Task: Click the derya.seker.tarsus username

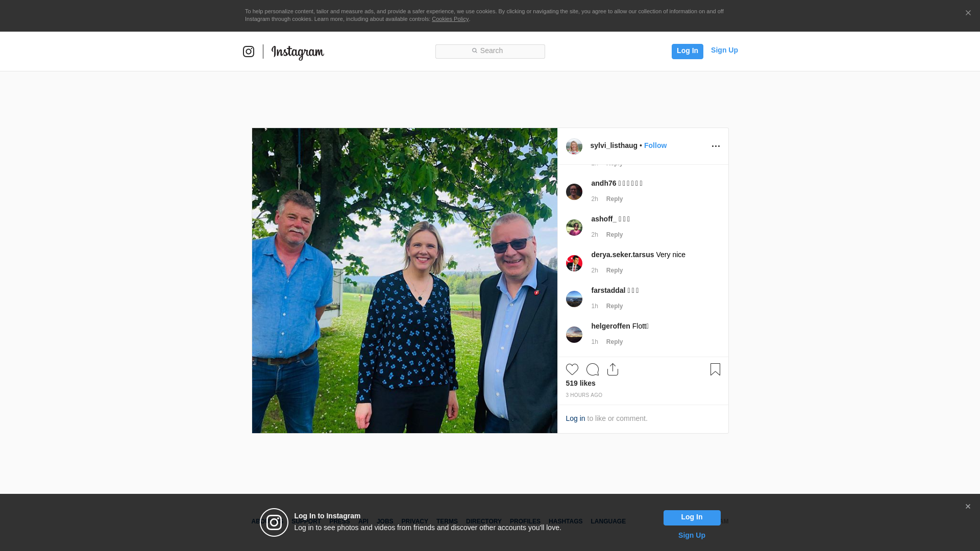Action: click(623, 255)
